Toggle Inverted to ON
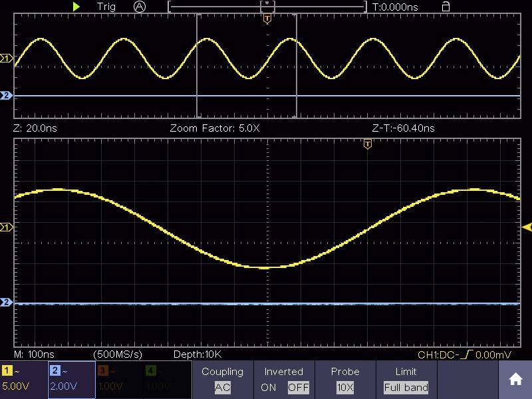The image size is (532, 399). click(269, 388)
